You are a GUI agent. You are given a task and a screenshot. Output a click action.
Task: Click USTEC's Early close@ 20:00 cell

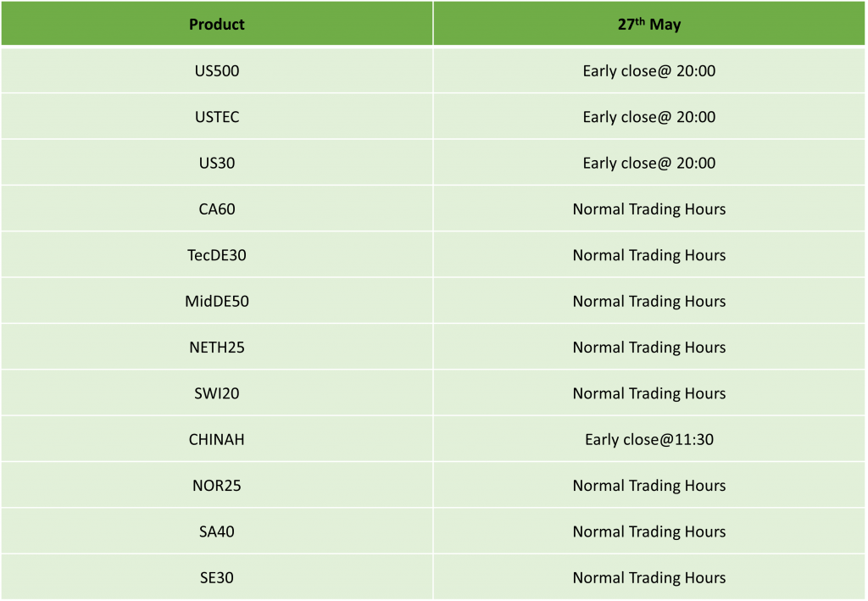click(648, 116)
